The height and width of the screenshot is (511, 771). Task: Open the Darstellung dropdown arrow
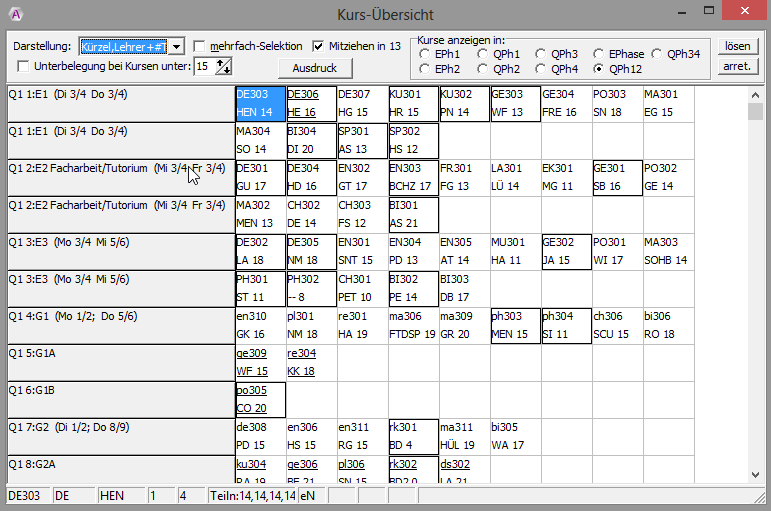[x=177, y=47]
